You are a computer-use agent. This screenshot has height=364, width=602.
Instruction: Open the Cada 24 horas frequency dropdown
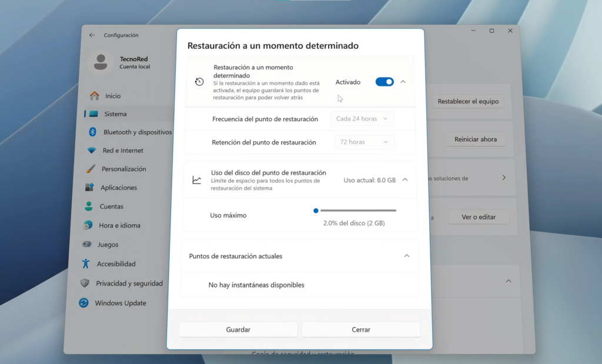tap(362, 119)
